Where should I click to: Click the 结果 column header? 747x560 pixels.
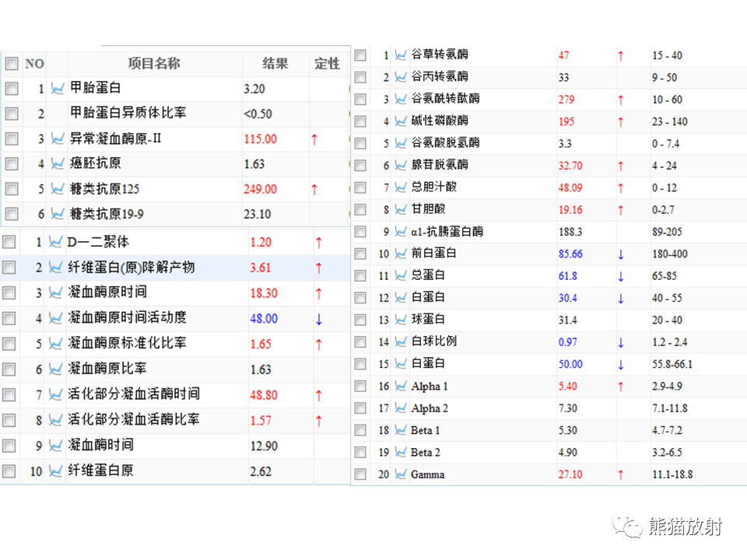tap(275, 63)
